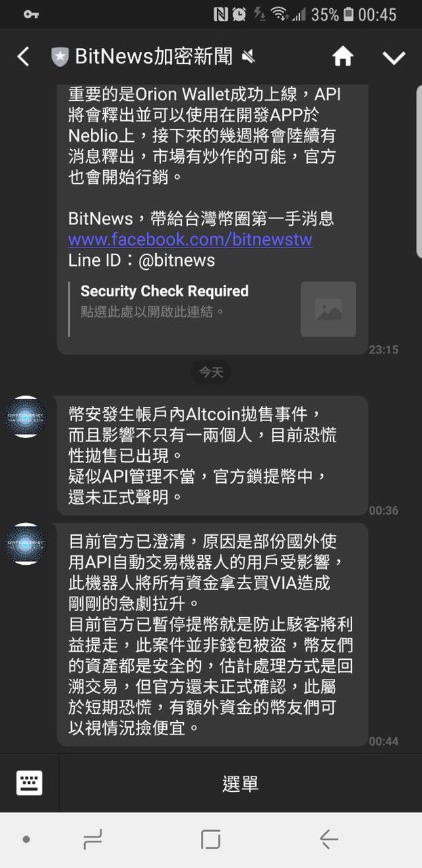Select the message about 官方已澄清 API 機器人
Screen dimensions: 422x868
point(212,635)
